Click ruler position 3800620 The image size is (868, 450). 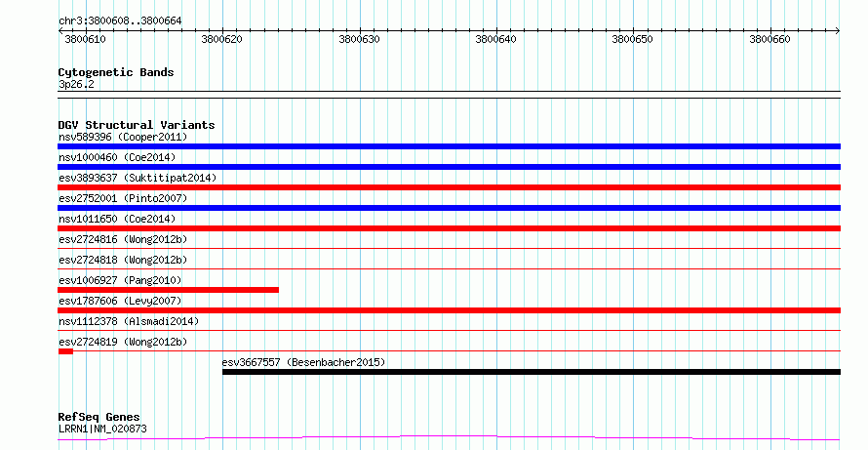tap(222, 39)
